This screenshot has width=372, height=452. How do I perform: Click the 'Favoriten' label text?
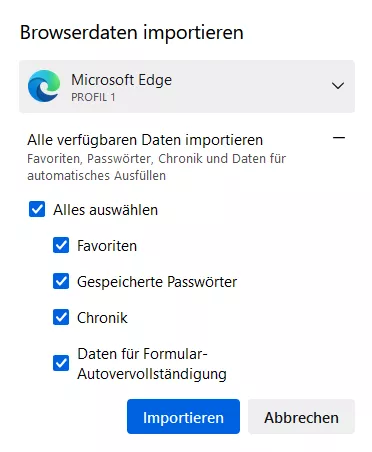tap(107, 246)
